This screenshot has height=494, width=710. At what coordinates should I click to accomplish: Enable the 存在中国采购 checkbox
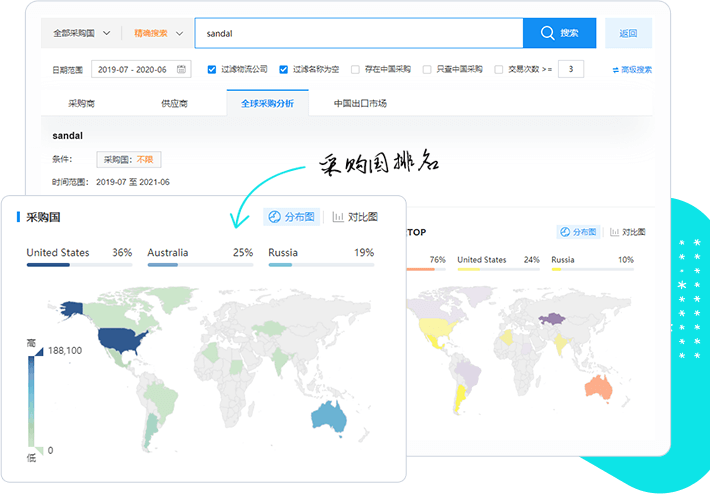point(356,70)
